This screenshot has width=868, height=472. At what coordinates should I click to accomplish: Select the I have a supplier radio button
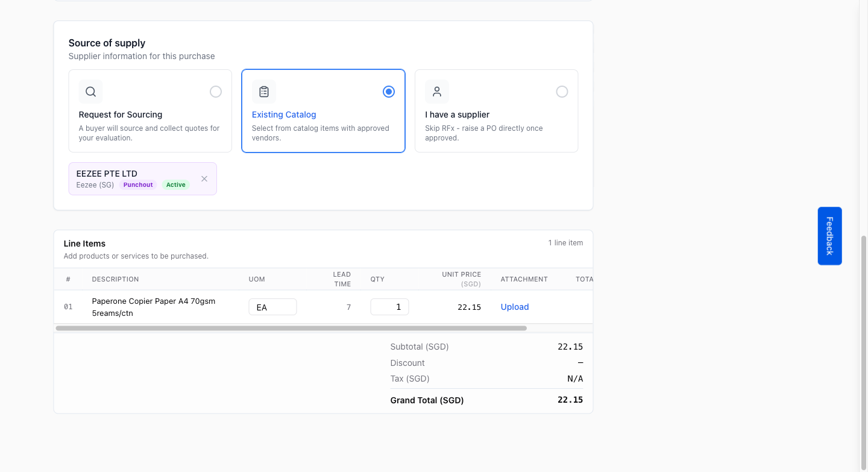point(562,92)
